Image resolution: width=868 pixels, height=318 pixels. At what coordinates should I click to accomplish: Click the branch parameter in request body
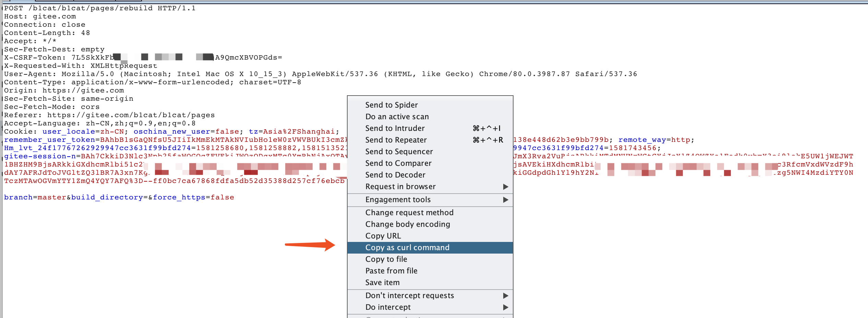[x=19, y=197]
